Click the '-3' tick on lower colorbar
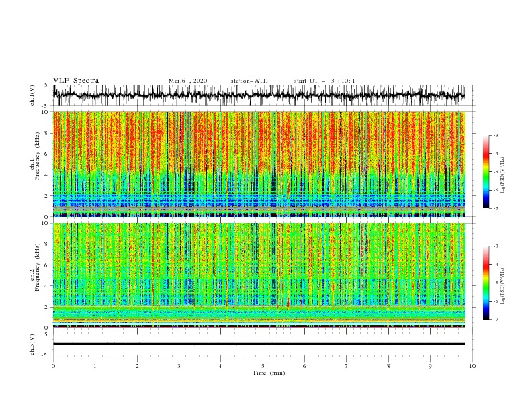This screenshot has width=532, height=411. (x=496, y=246)
